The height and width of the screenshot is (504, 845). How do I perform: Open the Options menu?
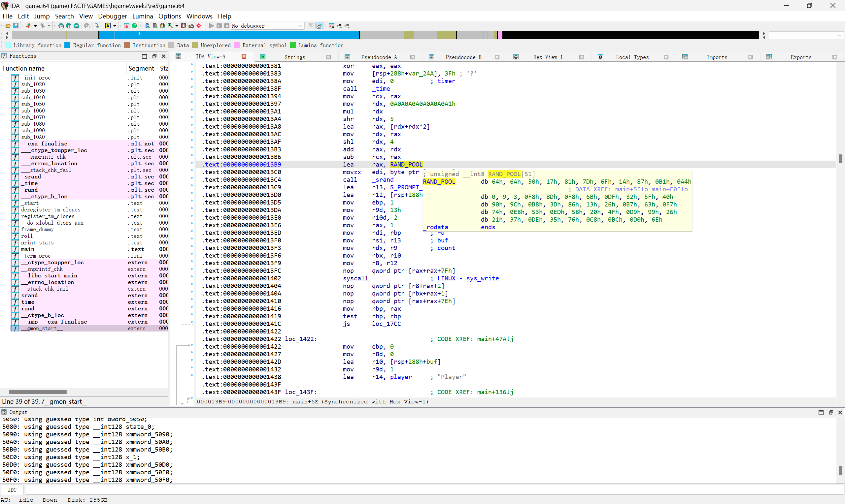click(170, 16)
